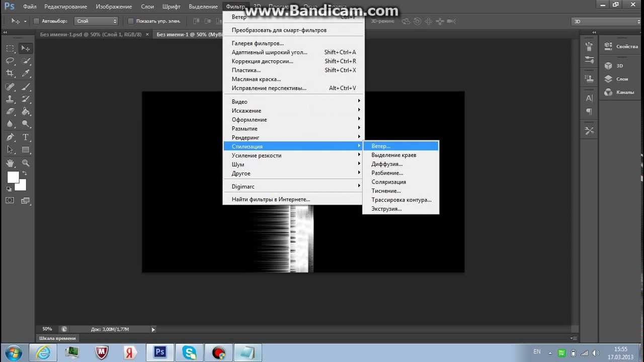Select the Rectangle shape tool
The image size is (644, 362).
25,150
